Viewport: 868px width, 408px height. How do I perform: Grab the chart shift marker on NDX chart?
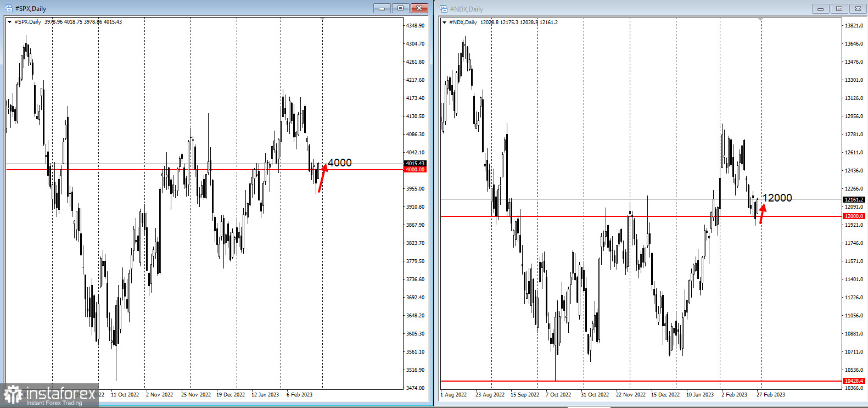click(x=761, y=20)
